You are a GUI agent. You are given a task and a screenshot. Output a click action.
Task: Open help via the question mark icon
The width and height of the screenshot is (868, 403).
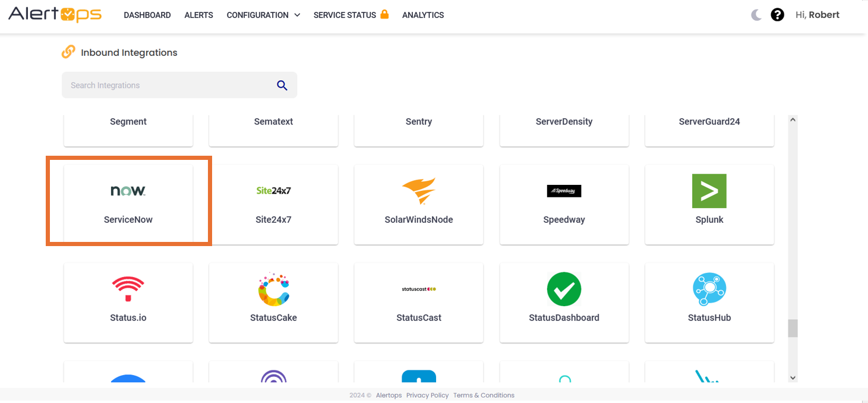777,15
